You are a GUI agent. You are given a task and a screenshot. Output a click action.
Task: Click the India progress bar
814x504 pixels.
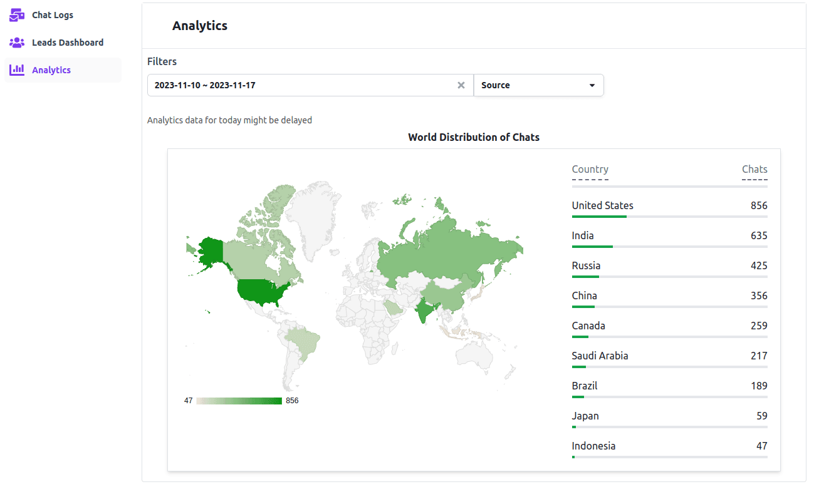tap(670, 247)
